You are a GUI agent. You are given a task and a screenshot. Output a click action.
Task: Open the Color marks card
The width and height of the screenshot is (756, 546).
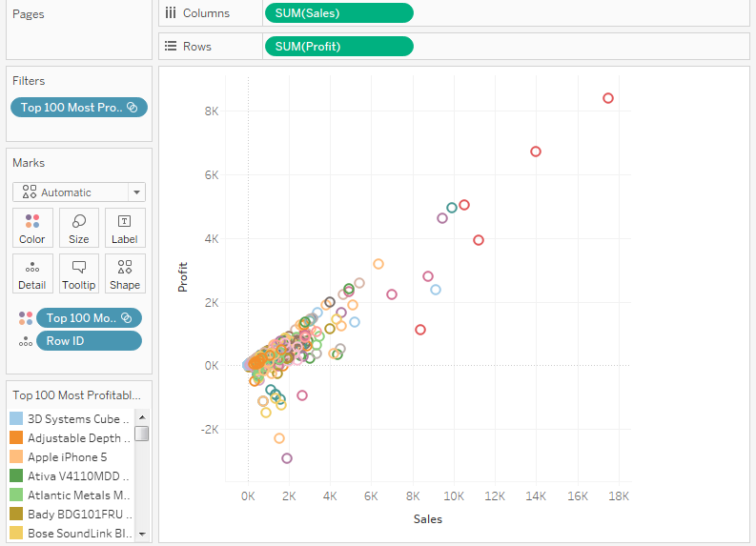[x=32, y=228]
